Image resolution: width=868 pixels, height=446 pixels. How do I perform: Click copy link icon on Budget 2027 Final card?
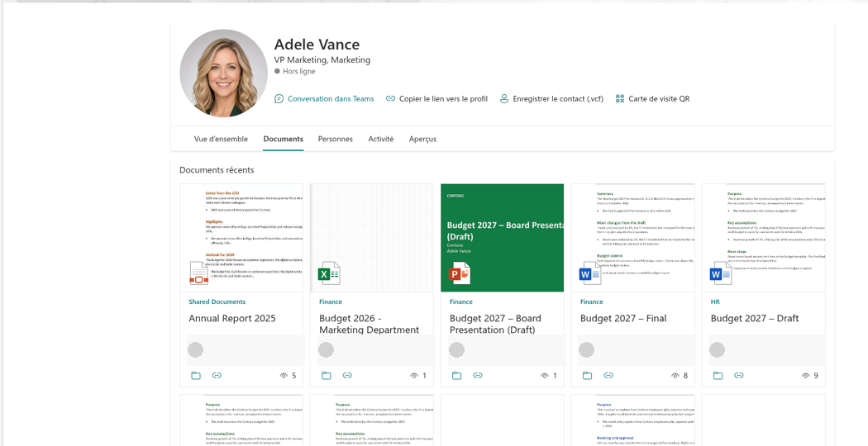tap(608, 376)
